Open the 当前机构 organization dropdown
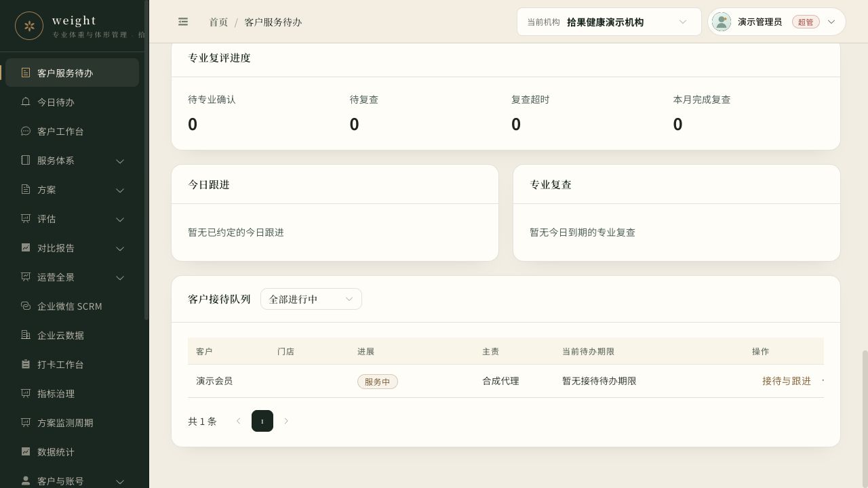The height and width of the screenshot is (488, 868). pyautogui.click(x=609, y=22)
